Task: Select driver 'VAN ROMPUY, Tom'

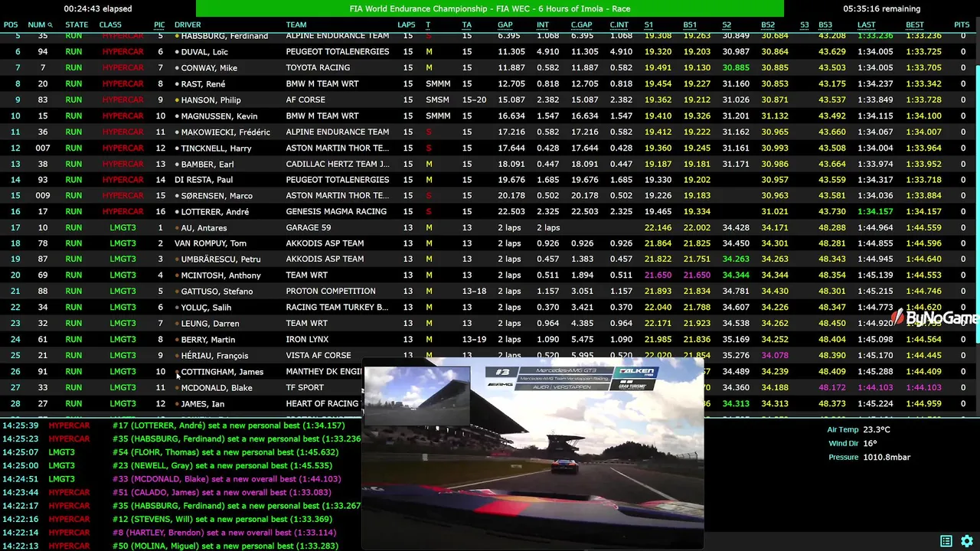Action: coord(211,243)
